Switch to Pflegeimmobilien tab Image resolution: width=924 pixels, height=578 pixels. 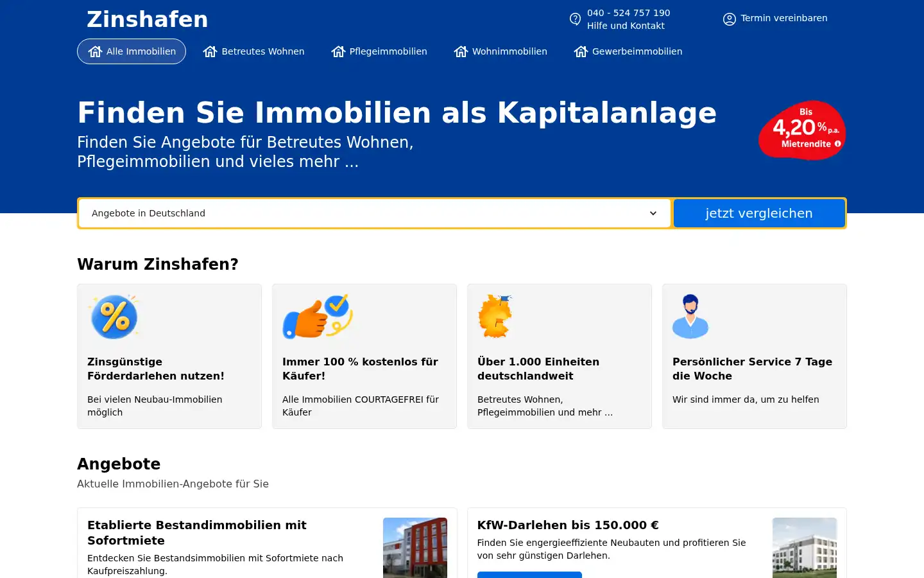click(x=379, y=51)
